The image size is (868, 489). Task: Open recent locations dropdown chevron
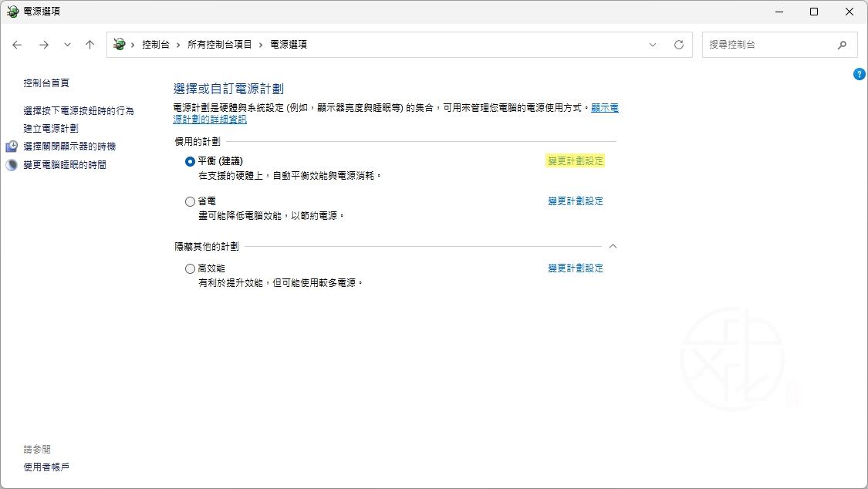pyautogui.click(x=67, y=45)
